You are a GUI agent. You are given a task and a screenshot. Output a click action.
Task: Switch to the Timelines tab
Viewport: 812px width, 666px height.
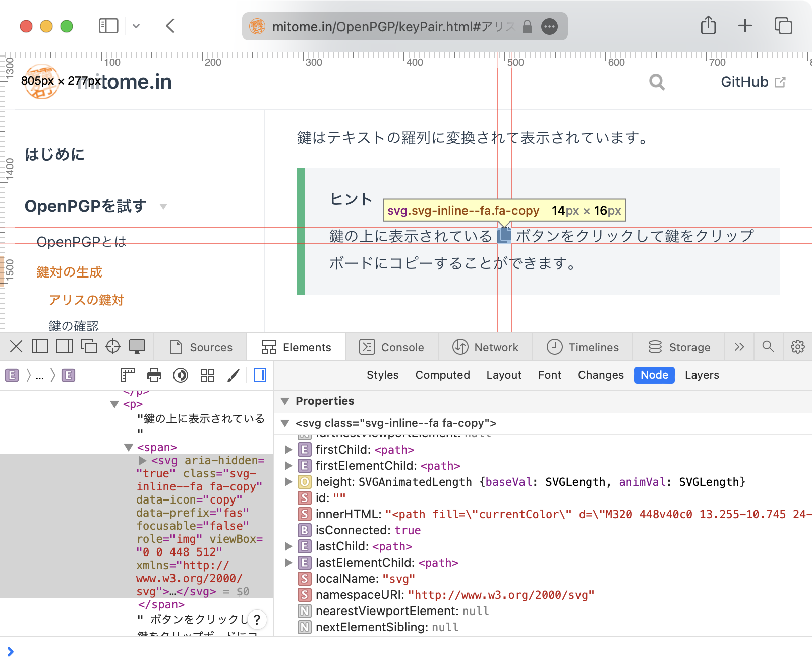583,347
